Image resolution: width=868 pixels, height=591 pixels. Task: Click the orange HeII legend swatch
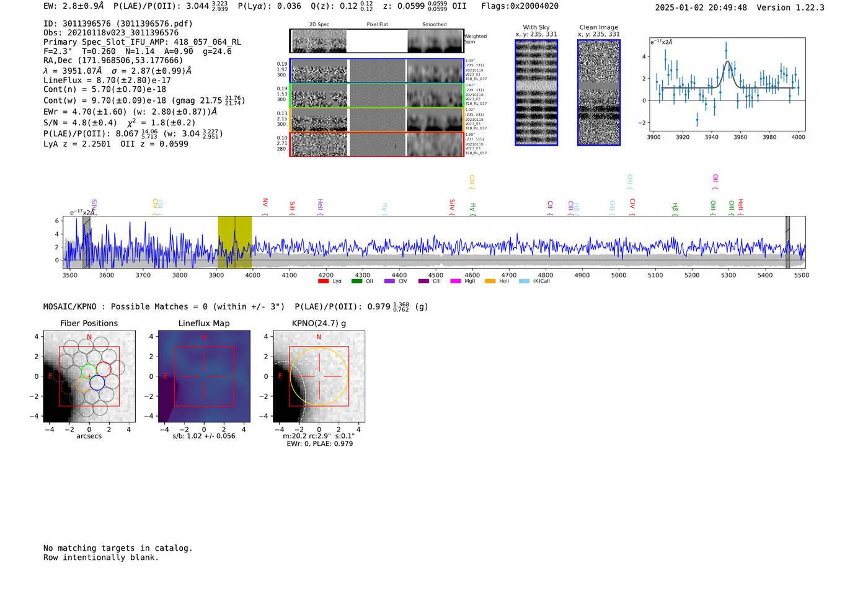click(x=490, y=282)
